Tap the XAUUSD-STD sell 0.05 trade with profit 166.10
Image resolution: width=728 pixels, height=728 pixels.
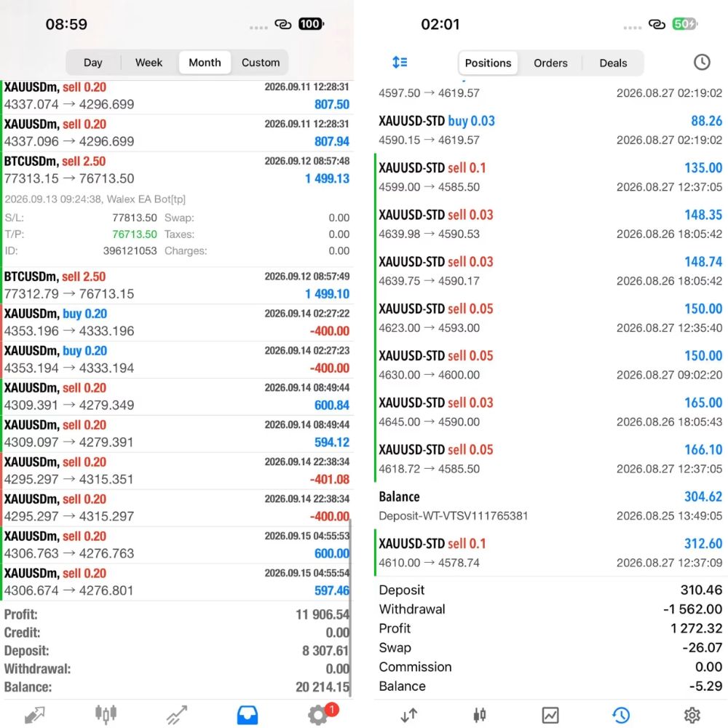coord(550,459)
